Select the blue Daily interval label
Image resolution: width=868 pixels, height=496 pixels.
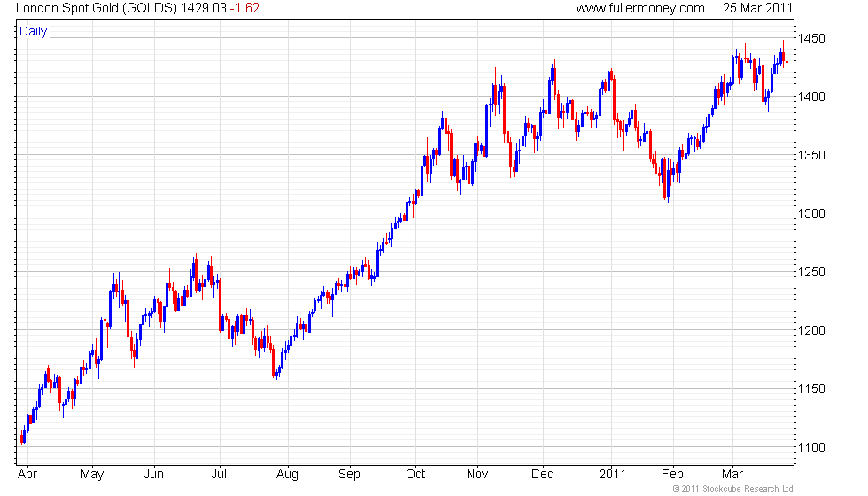(x=34, y=32)
